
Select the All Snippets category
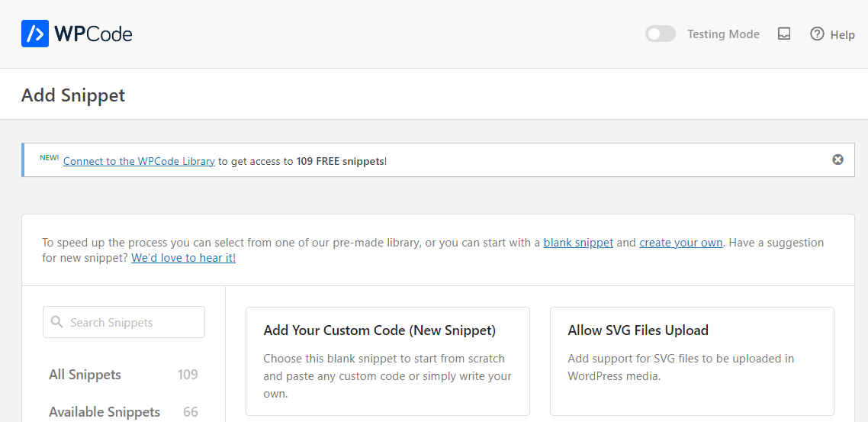85,375
